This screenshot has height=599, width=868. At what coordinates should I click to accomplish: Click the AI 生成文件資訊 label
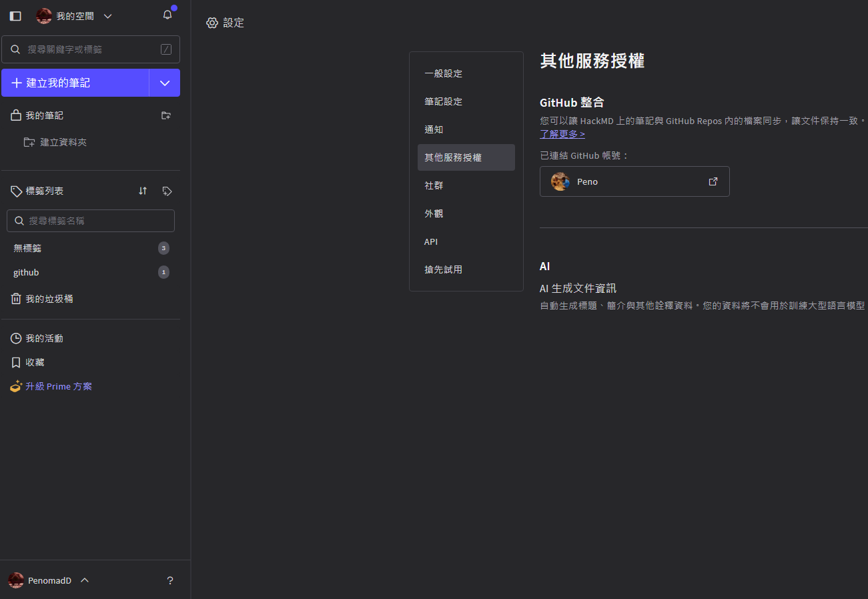[x=578, y=288]
